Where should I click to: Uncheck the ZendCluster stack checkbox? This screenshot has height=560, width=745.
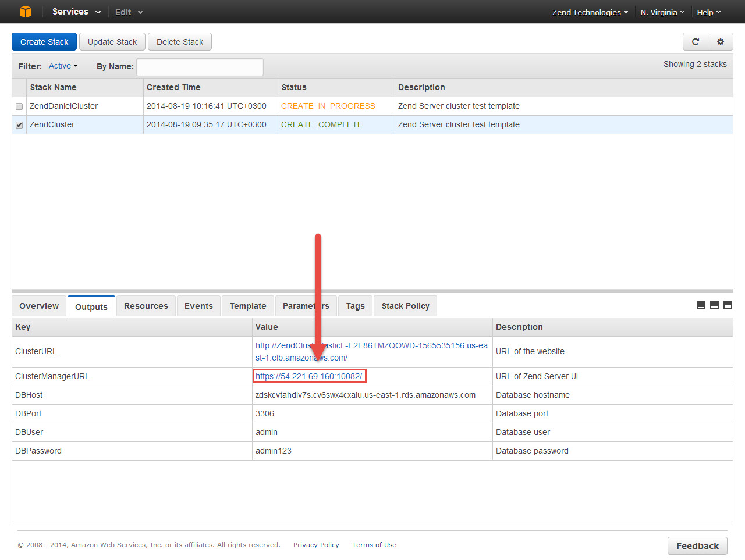[x=19, y=125]
